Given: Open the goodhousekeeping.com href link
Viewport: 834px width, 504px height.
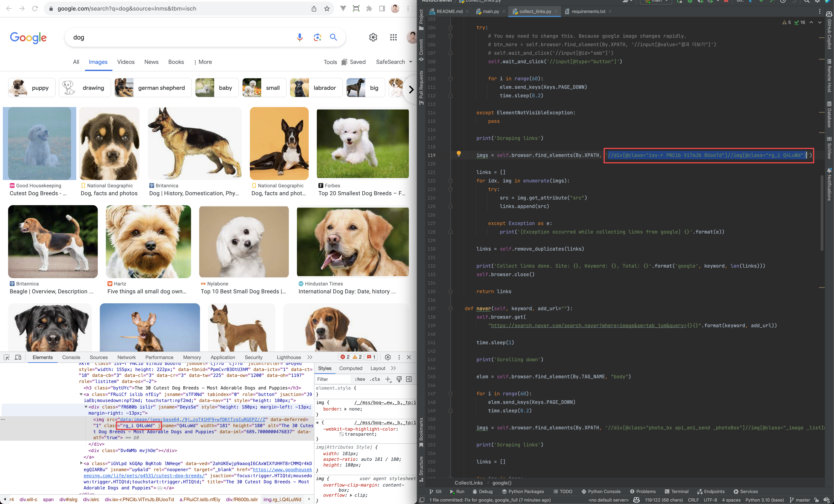Looking at the screenshot, I should pyautogui.click(x=198, y=473).
